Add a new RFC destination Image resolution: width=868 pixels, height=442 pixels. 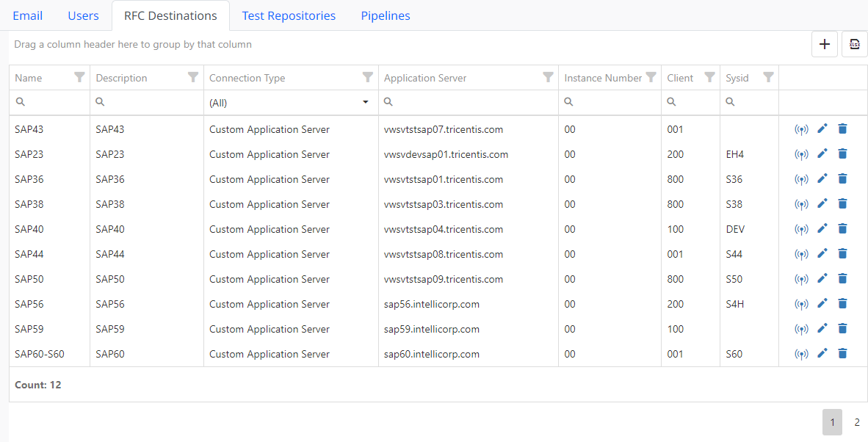click(825, 44)
